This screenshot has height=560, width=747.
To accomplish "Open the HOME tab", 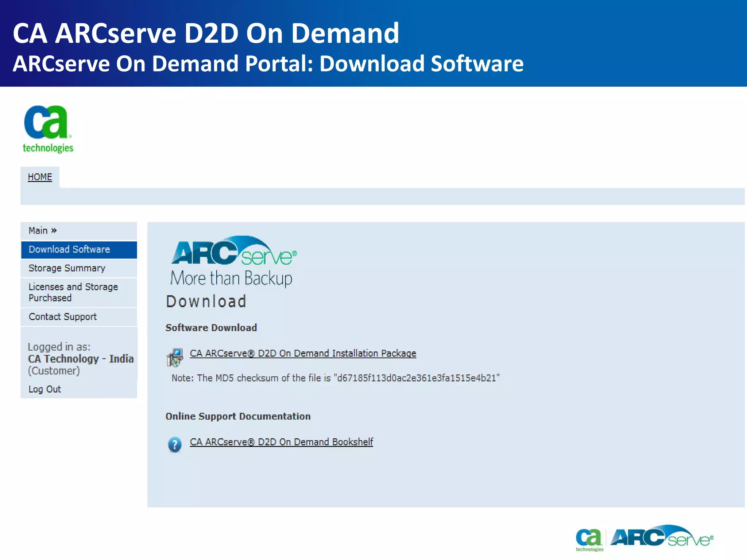I will pyautogui.click(x=40, y=177).
